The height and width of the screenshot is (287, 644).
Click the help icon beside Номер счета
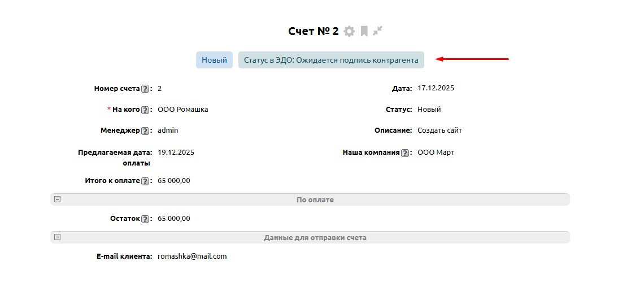(145, 89)
